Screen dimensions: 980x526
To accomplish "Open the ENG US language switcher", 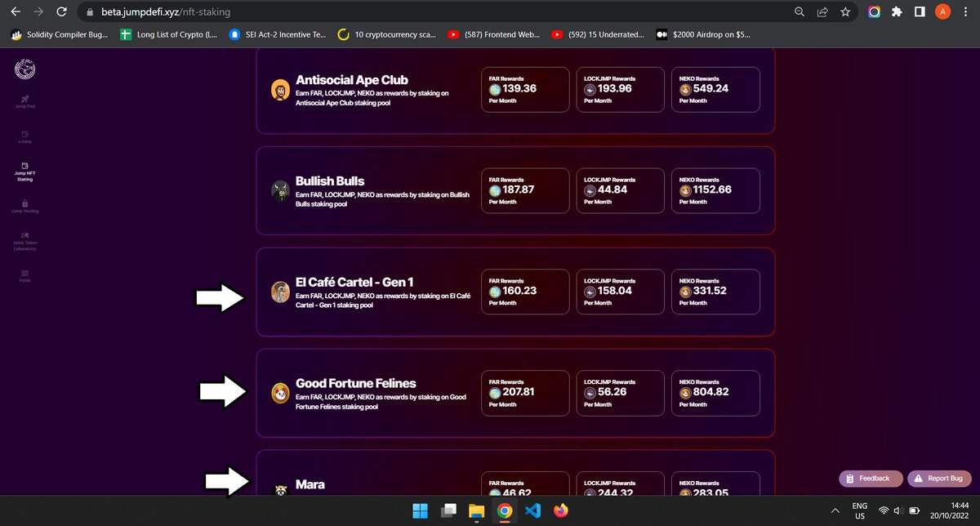I will (x=859, y=510).
